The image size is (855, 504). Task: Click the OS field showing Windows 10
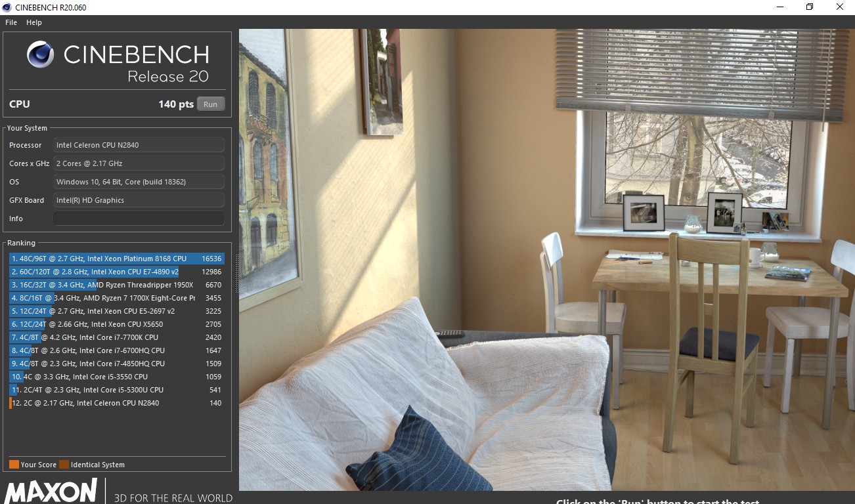click(x=139, y=182)
